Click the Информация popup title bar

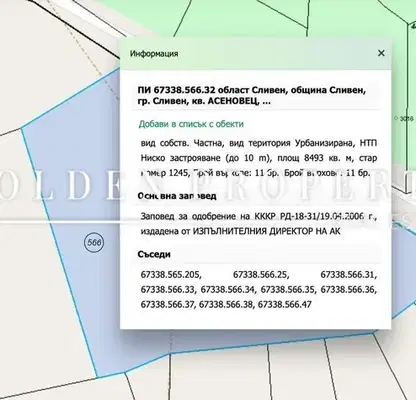(x=255, y=53)
